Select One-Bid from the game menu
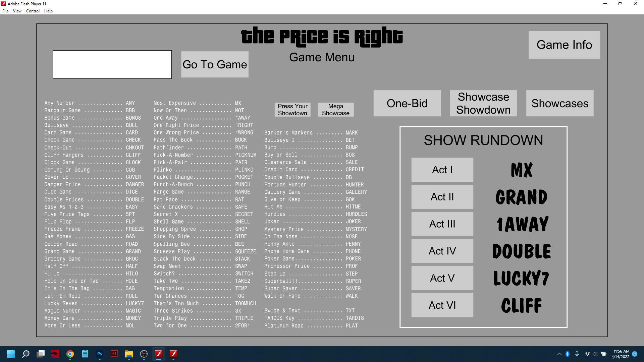Screen dimensions: 644x362 407,103
